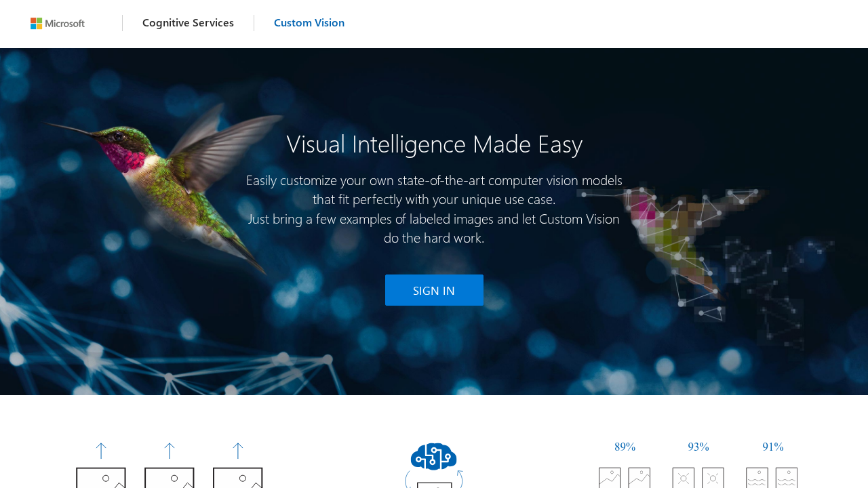Click the upload arrow above the third image
868x488 pixels.
(238, 449)
